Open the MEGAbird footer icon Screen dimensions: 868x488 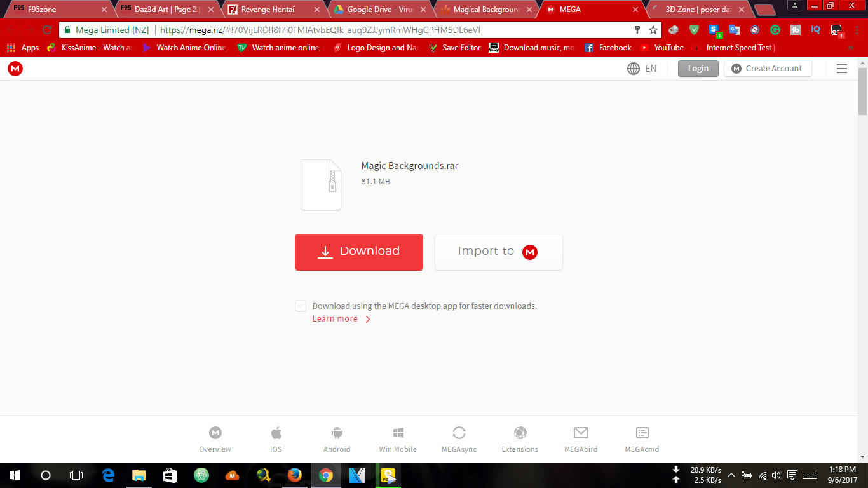581,433
